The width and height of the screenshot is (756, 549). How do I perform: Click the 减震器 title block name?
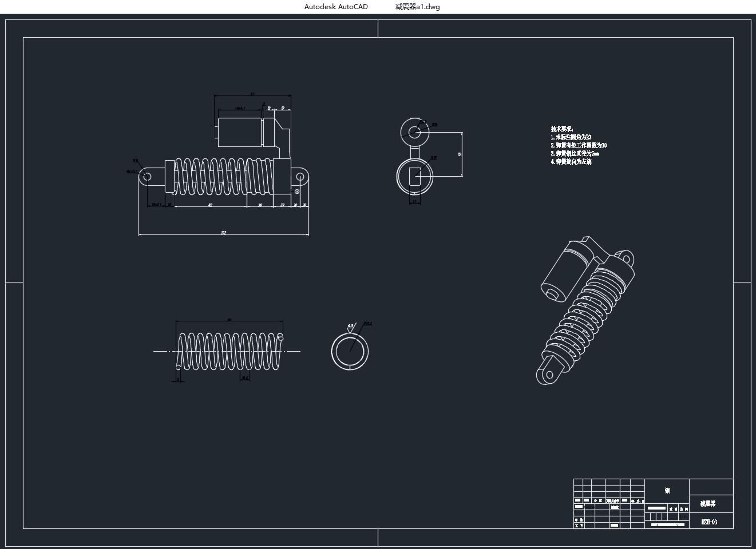[708, 504]
